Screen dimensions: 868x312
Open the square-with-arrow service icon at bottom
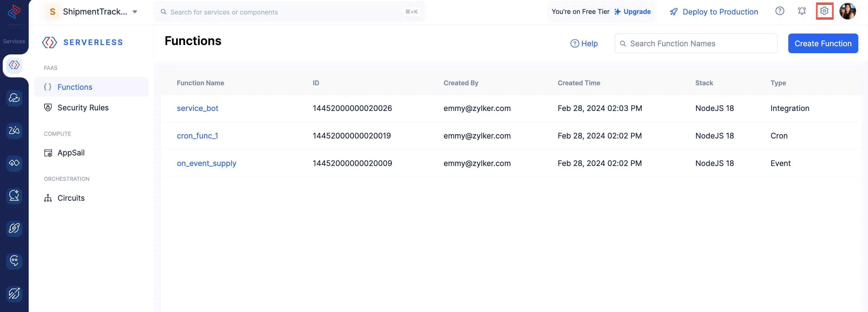coord(14,294)
